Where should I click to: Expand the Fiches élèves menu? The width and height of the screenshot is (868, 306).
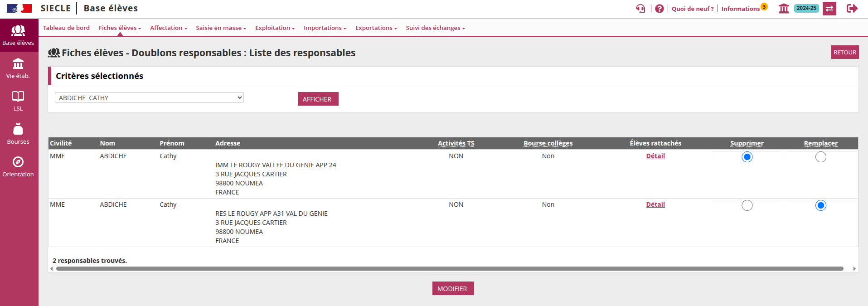point(120,28)
